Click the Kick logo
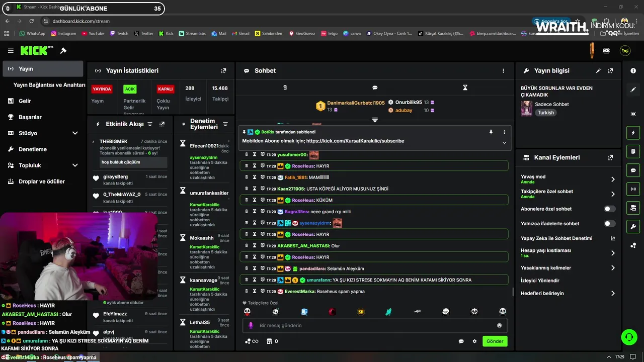Viewport: 644px width, 362px height. [x=37, y=51]
